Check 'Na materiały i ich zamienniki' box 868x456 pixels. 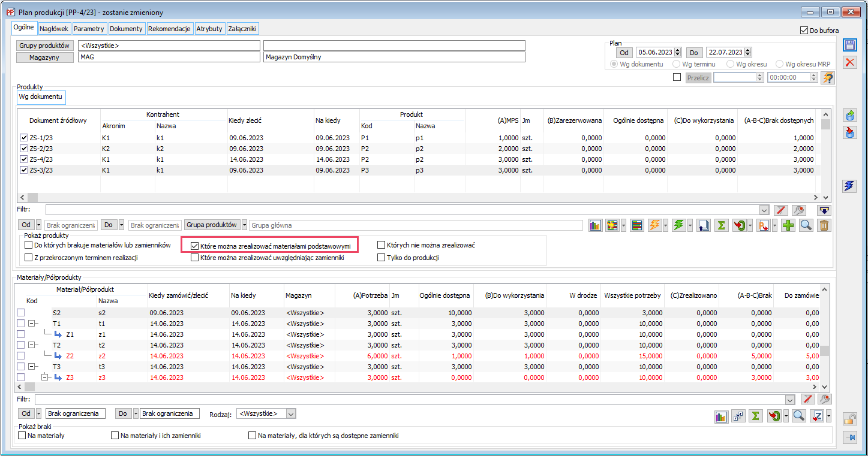click(x=115, y=436)
